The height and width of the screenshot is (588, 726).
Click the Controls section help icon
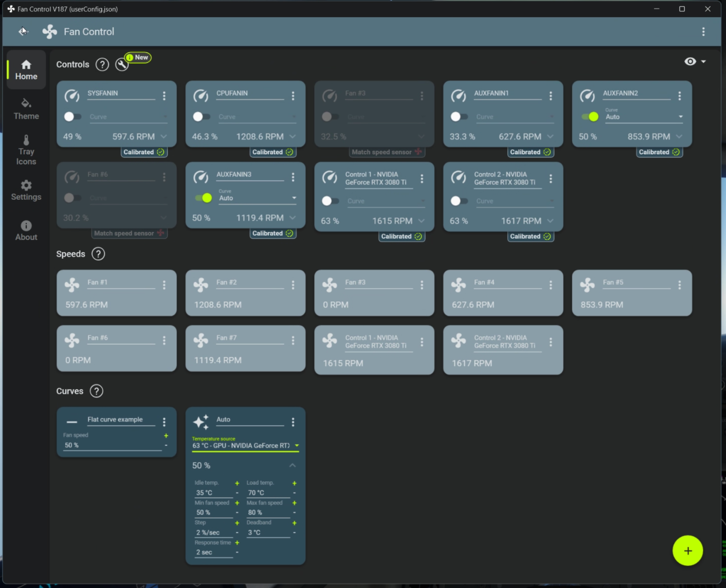(102, 64)
